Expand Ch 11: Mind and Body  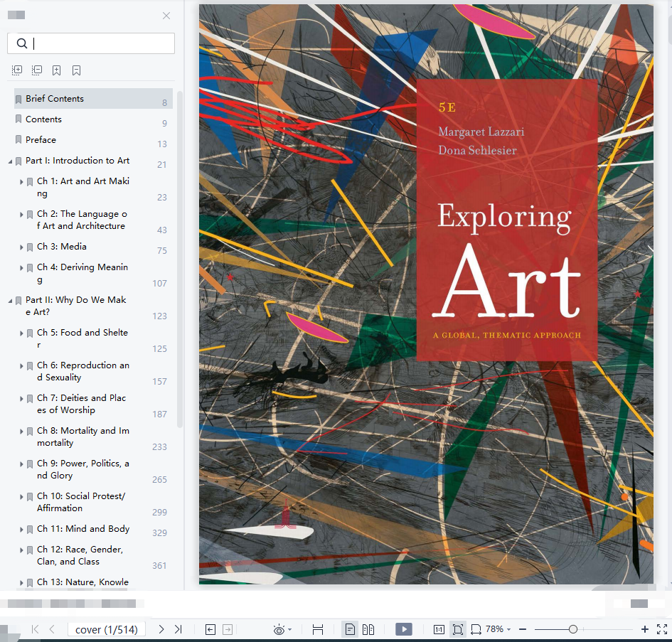click(21, 530)
